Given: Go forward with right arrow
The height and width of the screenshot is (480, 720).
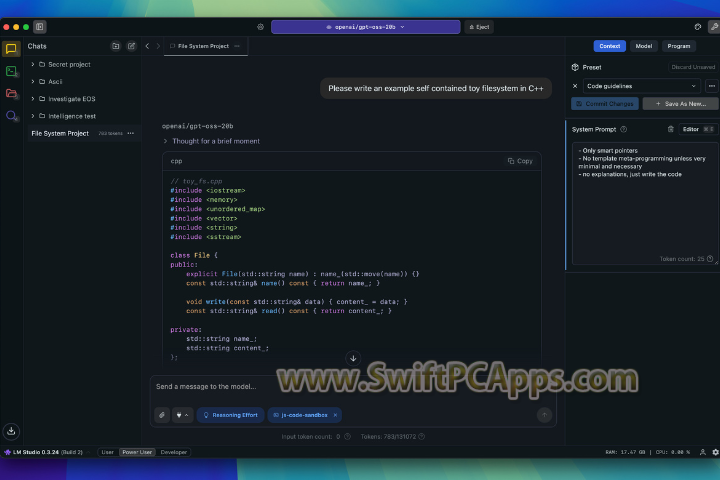Looking at the screenshot, I should [158, 46].
